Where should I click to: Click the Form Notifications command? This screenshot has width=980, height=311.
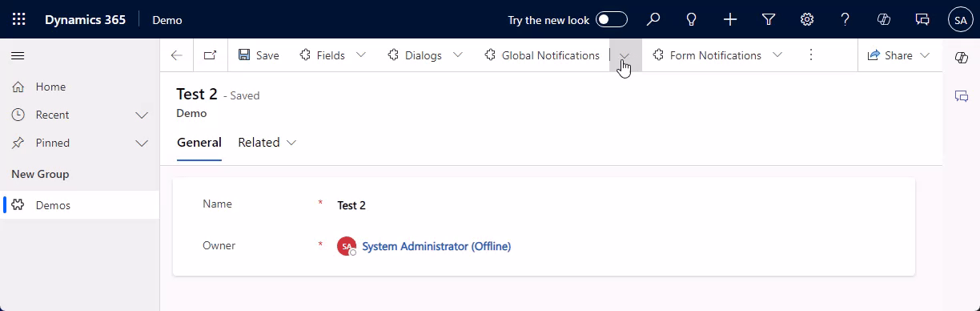coord(707,55)
